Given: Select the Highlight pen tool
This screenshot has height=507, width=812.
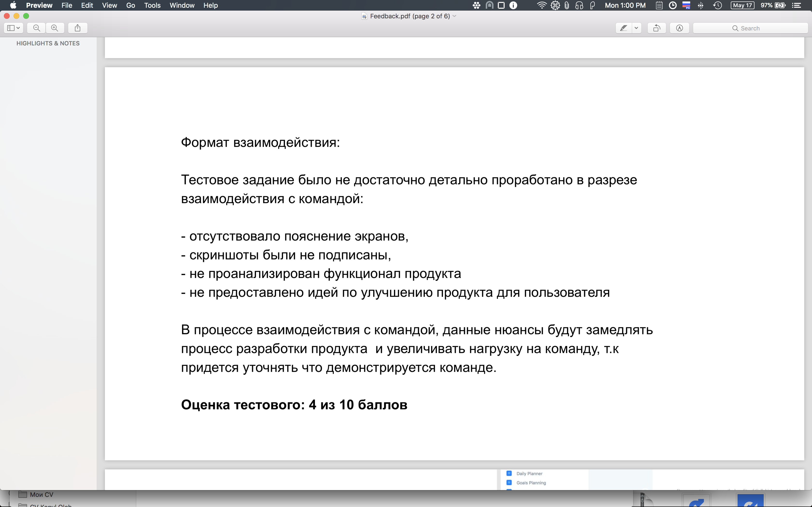Looking at the screenshot, I should click(x=623, y=28).
